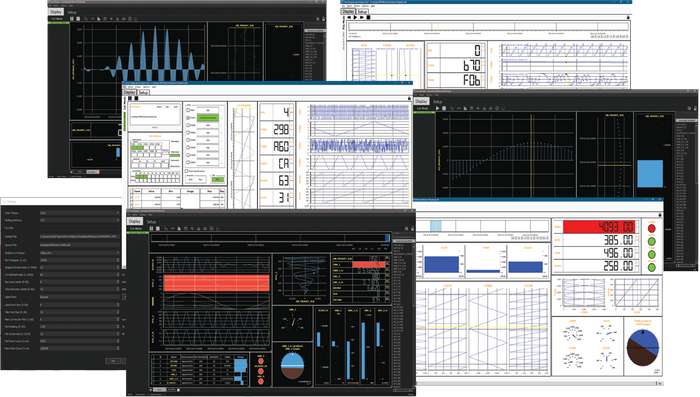Click the blue timeline handle in the bottom dark window
The width and height of the screenshot is (700, 397).
click(x=387, y=238)
